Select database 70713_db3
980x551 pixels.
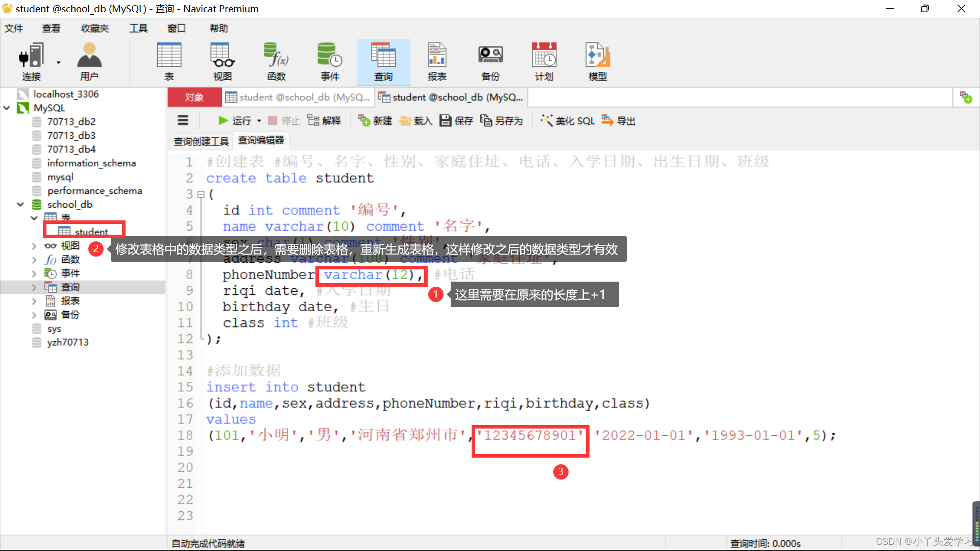tap(71, 136)
